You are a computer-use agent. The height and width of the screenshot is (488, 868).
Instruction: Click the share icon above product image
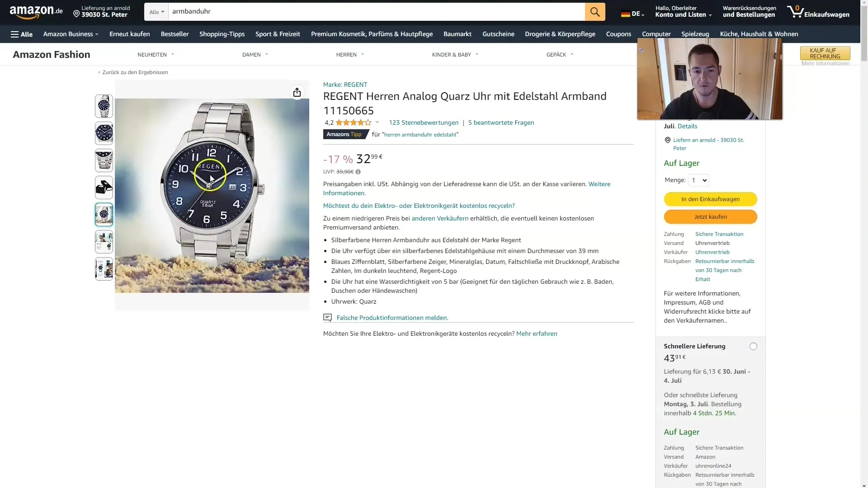(x=297, y=92)
